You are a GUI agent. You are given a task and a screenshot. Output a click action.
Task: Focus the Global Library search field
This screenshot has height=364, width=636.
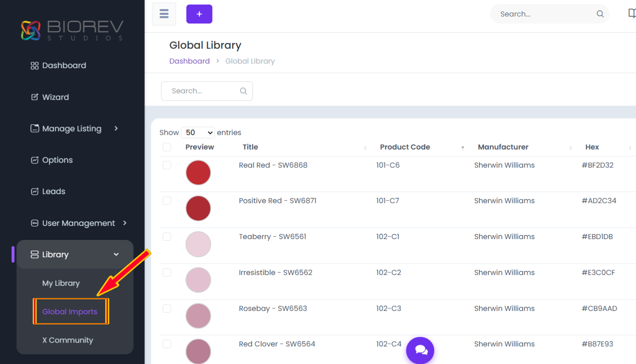207,91
